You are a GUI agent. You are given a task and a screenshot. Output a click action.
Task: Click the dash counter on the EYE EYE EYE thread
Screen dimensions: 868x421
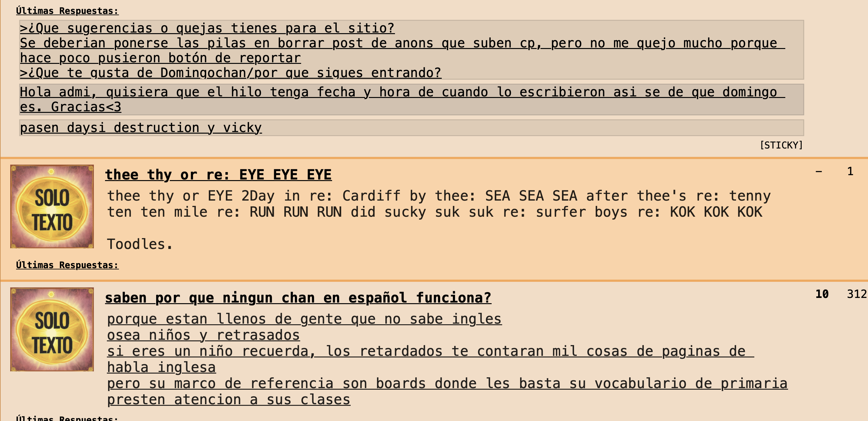(819, 171)
